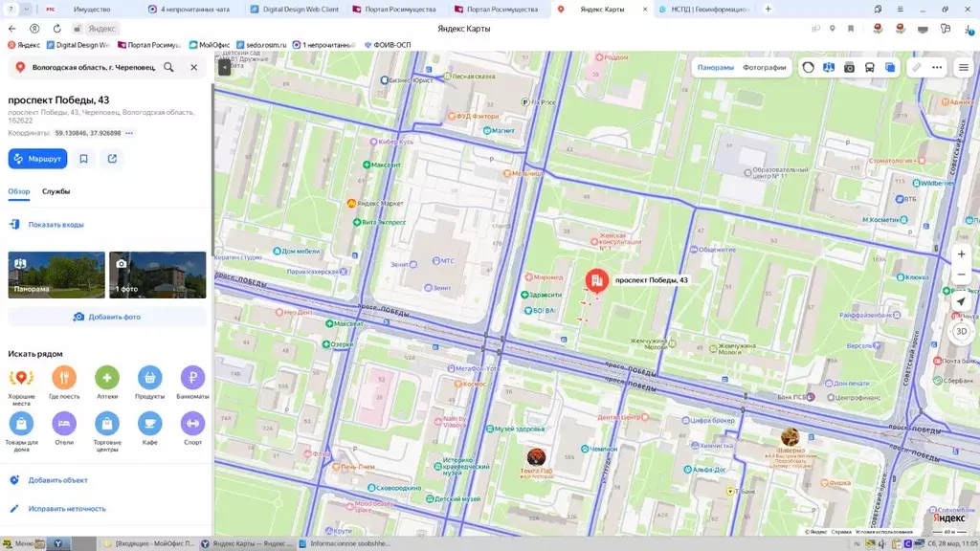Select the ruler measurement tool
980x551 pixels.
[x=916, y=68]
